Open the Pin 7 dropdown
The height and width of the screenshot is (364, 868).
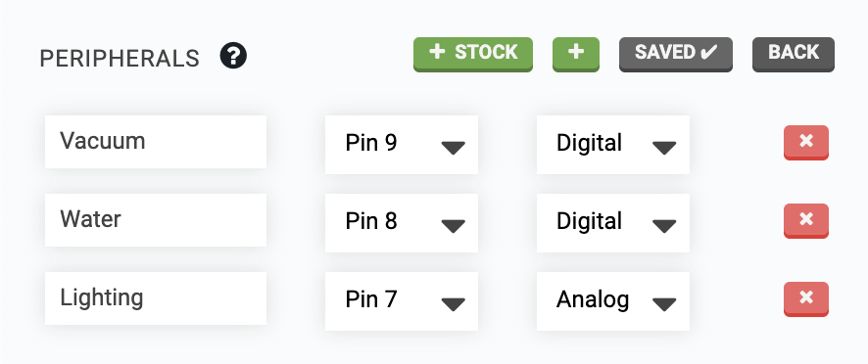402,301
